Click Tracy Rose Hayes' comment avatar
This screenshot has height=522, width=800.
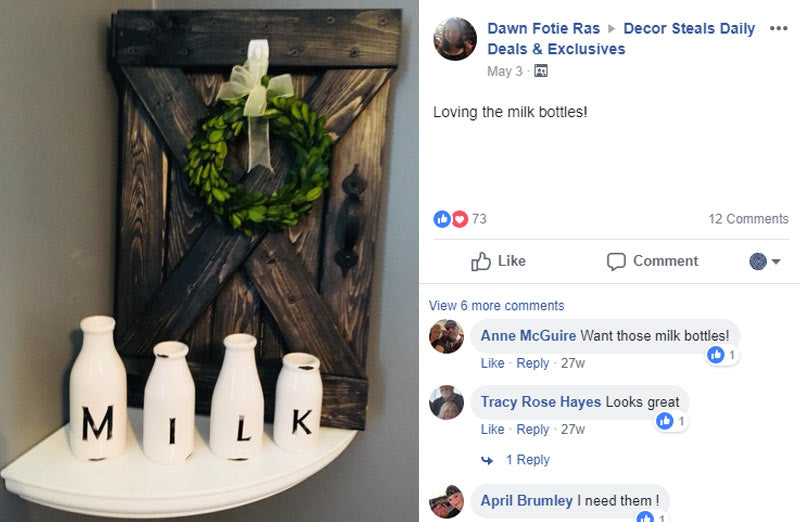coord(446,402)
